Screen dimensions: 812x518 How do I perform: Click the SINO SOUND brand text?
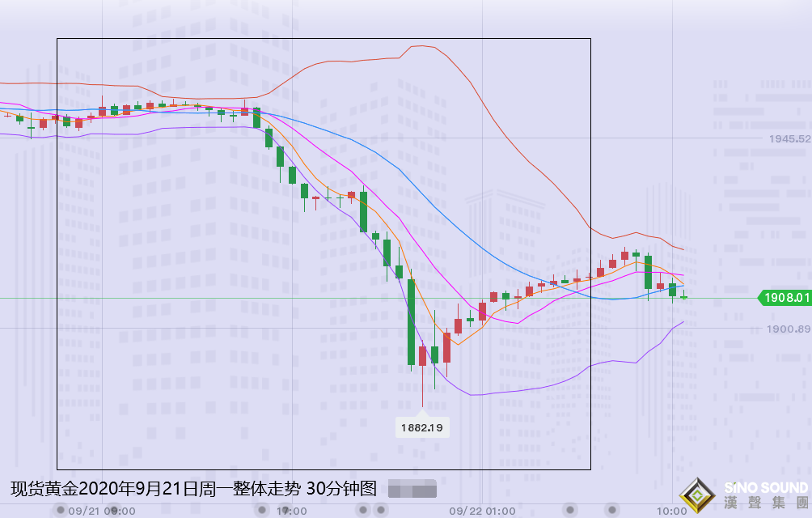click(x=766, y=487)
